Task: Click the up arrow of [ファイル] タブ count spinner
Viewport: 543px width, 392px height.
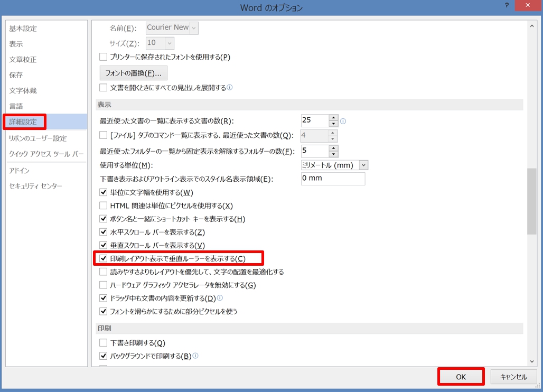Action: pos(333,133)
